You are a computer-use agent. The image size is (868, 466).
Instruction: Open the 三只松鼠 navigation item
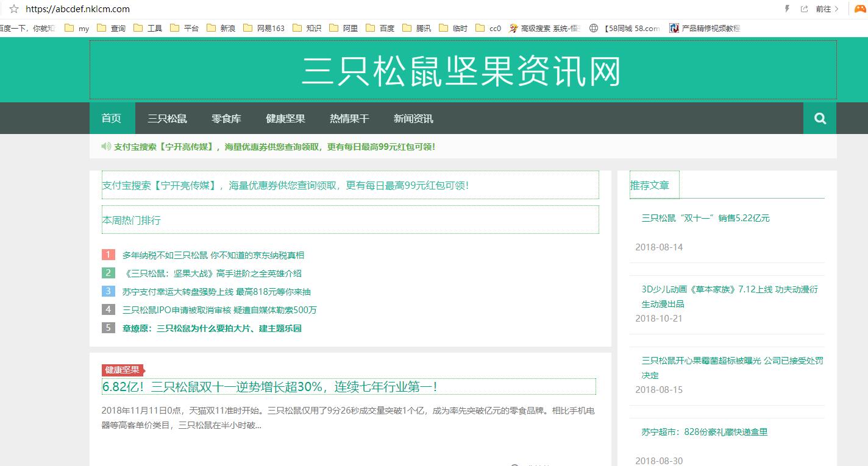[167, 118]
